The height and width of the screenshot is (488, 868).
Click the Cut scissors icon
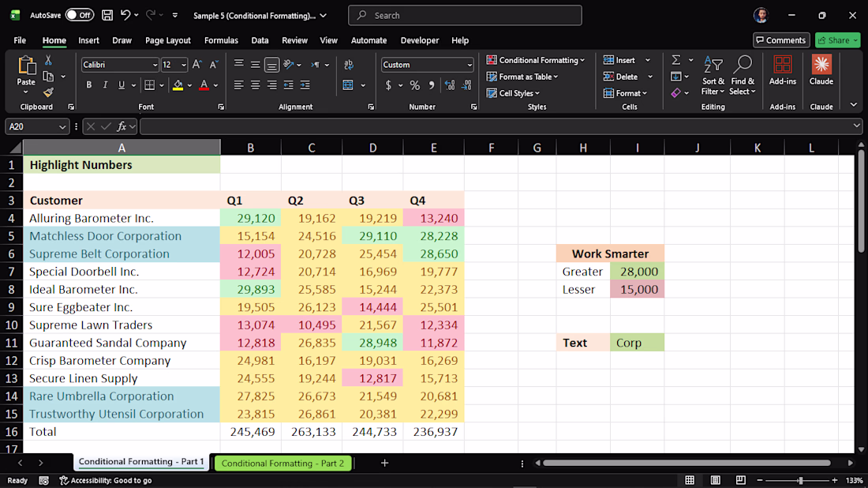[48, 60]
